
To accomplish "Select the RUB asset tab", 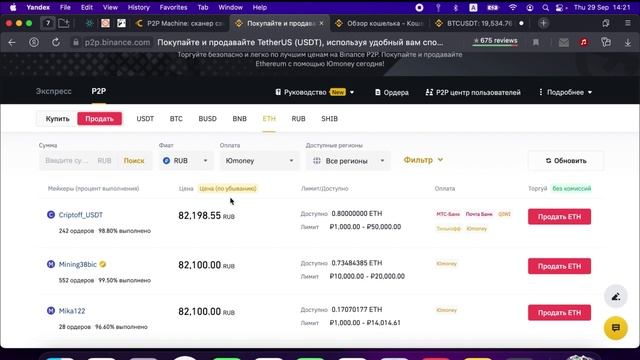I will pyautogui.click(x=298, y=119).
